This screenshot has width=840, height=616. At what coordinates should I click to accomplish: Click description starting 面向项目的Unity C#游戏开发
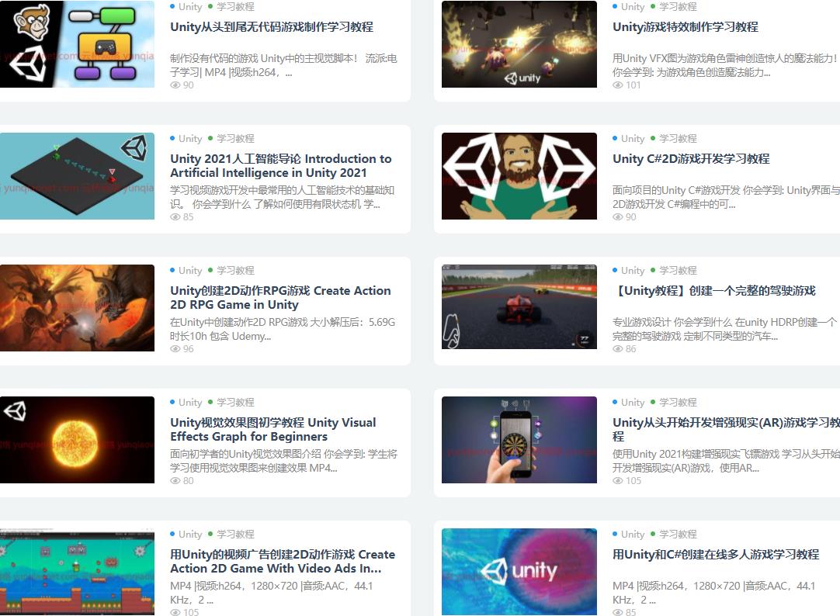tap(726, 197)
